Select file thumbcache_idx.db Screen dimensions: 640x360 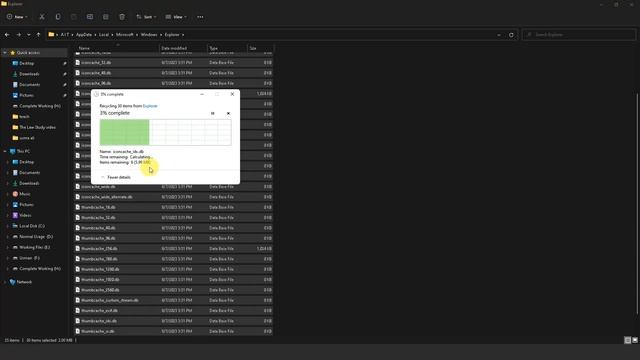pyautogui.click(x=173, y=321)
